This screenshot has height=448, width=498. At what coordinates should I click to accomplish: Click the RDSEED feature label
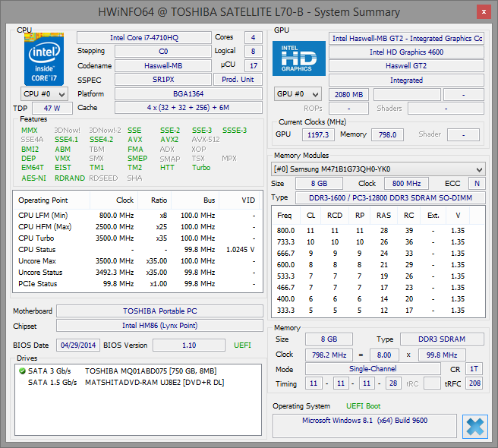(x=103, y=178)
